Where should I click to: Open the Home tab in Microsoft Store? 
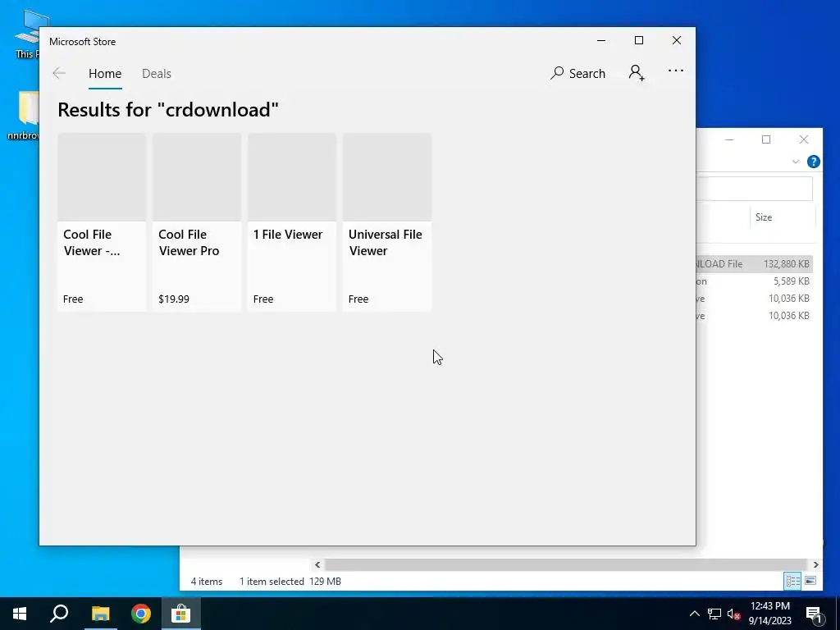pyautogui.click(x=105, y=73)
